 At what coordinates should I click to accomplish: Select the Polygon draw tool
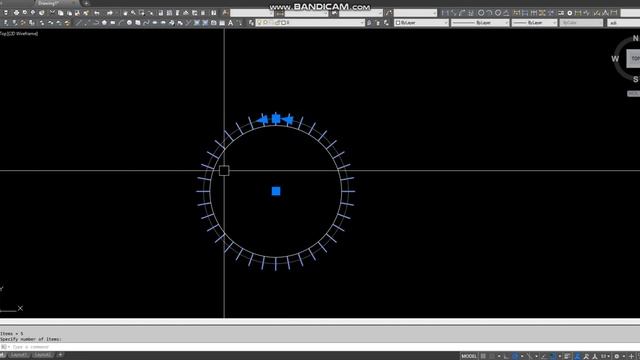(x=104, y=23)
